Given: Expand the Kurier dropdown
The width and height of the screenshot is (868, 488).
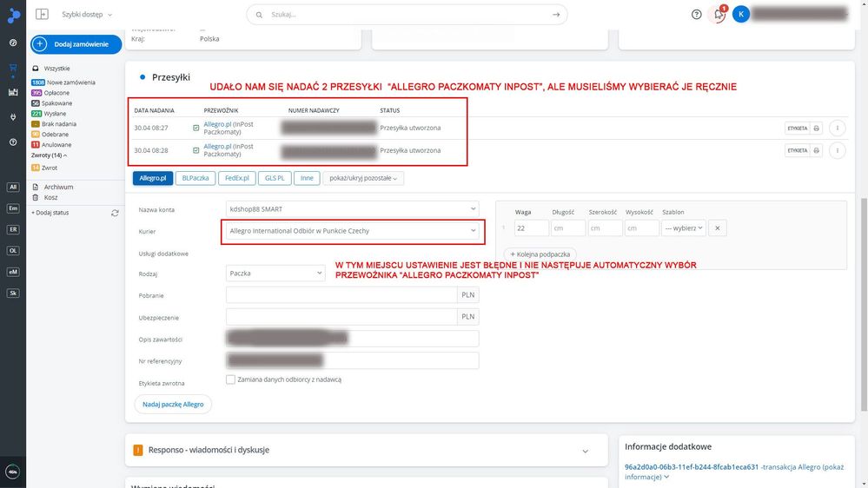Looking at the screenshot, I should click(352, 231).
